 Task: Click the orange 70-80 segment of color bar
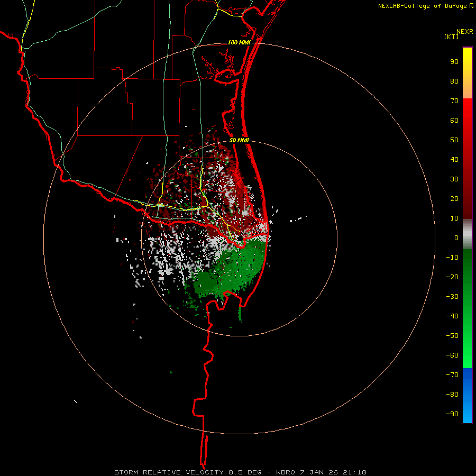[467, 90]
